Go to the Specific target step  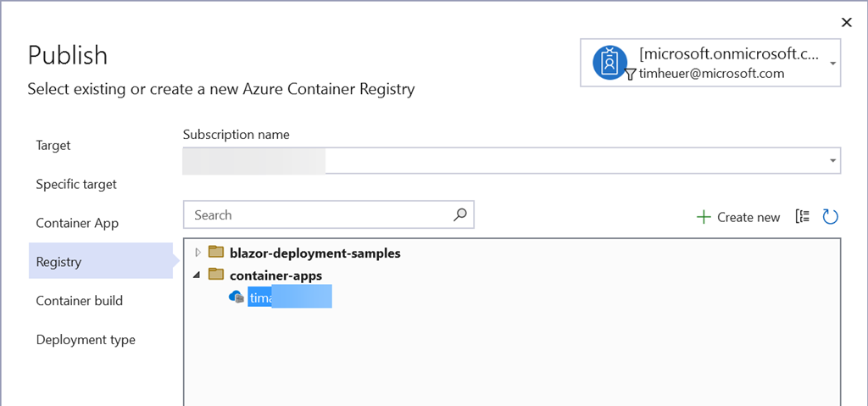[x=76, y=185]
